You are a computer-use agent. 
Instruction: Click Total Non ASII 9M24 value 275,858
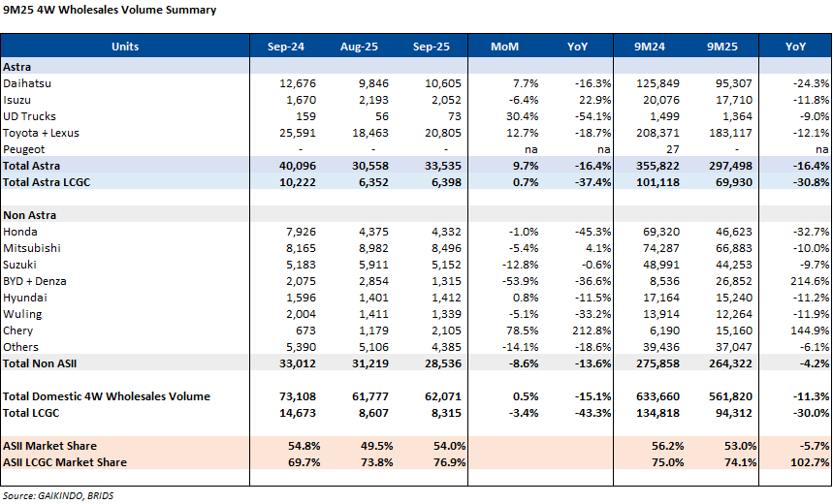[x=657, y=363]
